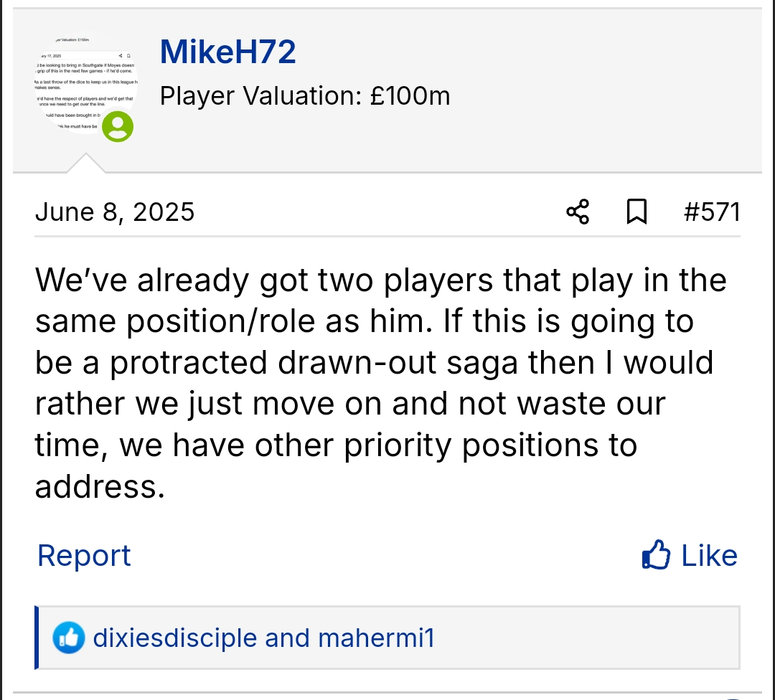This screenshot has width=775, height=700.
Task: Click the Player Valuation: £100m title
Action: point(305,95)
